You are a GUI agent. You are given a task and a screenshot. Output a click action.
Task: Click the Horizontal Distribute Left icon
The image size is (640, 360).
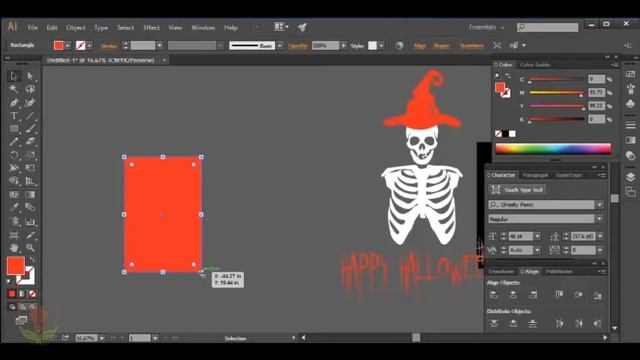pyautogui.click(x=559, y=323)
